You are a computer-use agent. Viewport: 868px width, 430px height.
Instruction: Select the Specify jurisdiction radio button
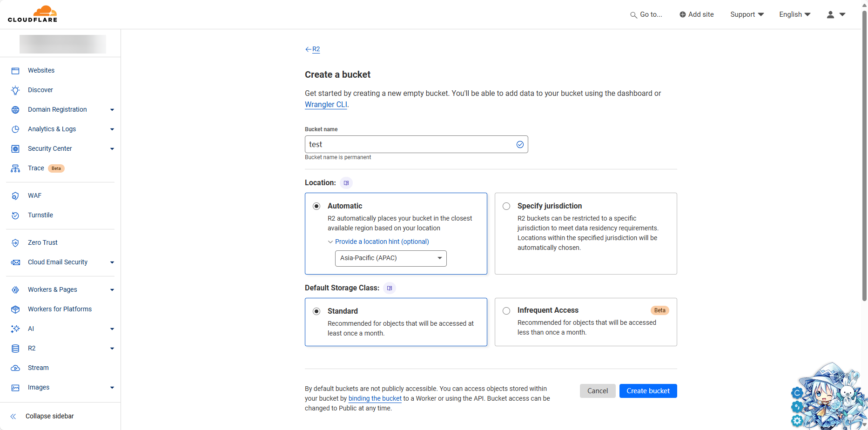(506, 206)
